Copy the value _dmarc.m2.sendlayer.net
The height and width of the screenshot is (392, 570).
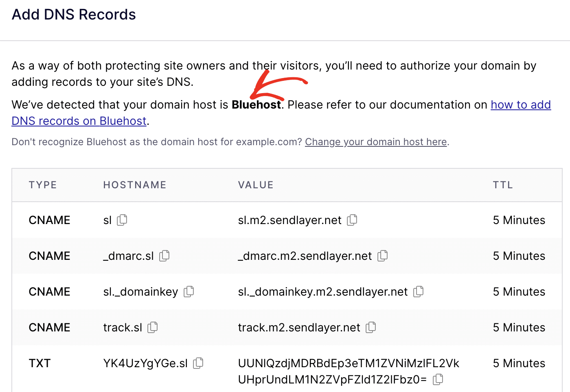(382, 256)
